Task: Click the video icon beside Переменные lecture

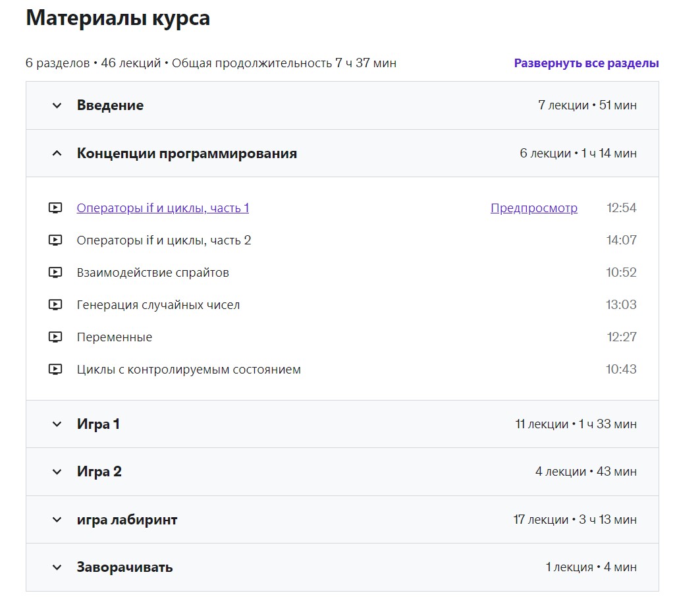Action: pyautogui.click(x=56, y=337)
